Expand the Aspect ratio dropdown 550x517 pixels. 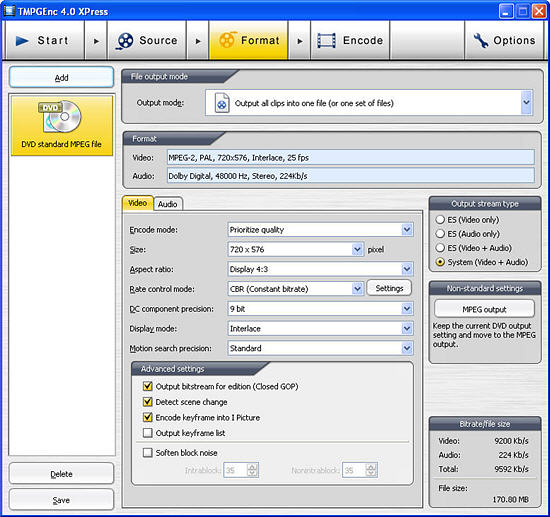tap(407, 269)
